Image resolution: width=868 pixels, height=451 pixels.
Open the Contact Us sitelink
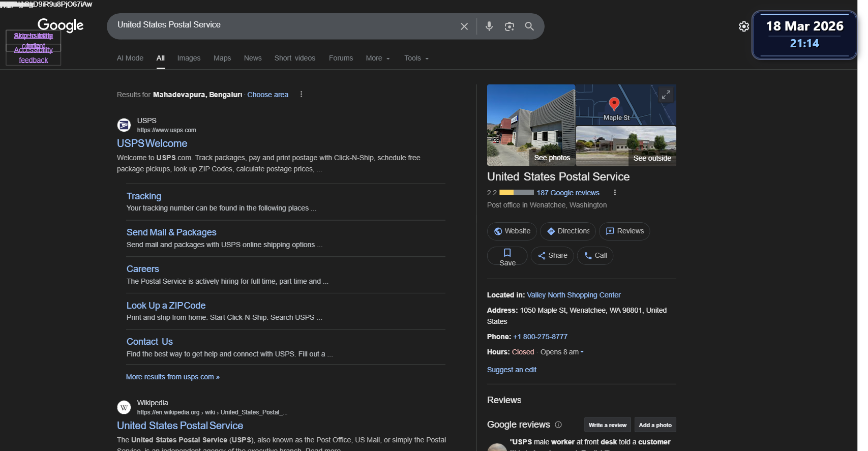(149, 342)
